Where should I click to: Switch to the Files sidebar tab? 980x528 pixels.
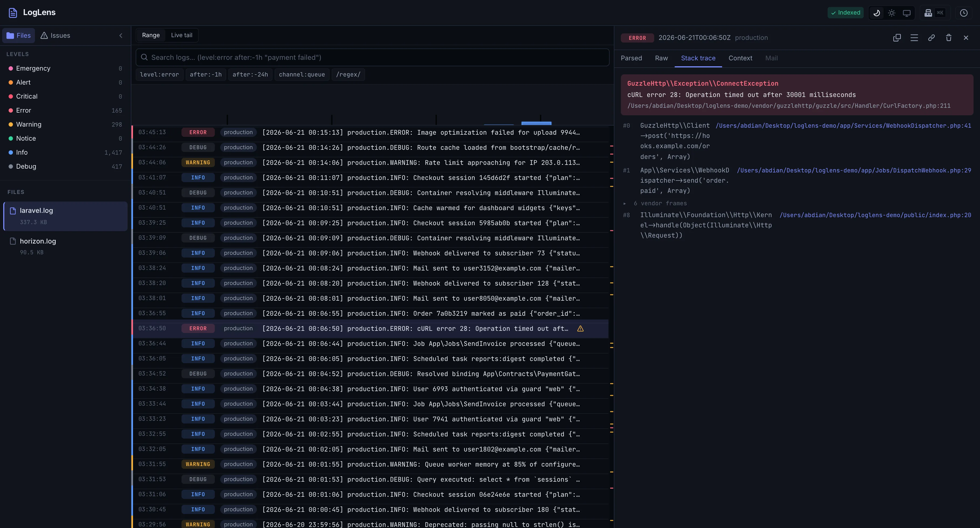coord(19,35)
